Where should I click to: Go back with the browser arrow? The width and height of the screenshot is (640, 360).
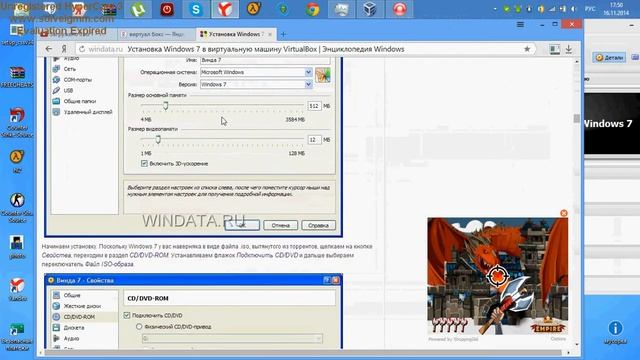tap(49, 49)
